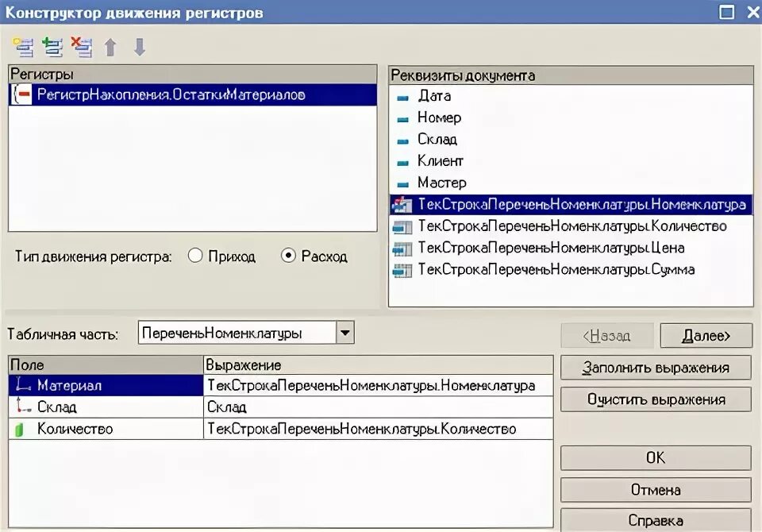Click the new list of registers toolbar icon
Screen dimensions: 762x532
[23, 47]
